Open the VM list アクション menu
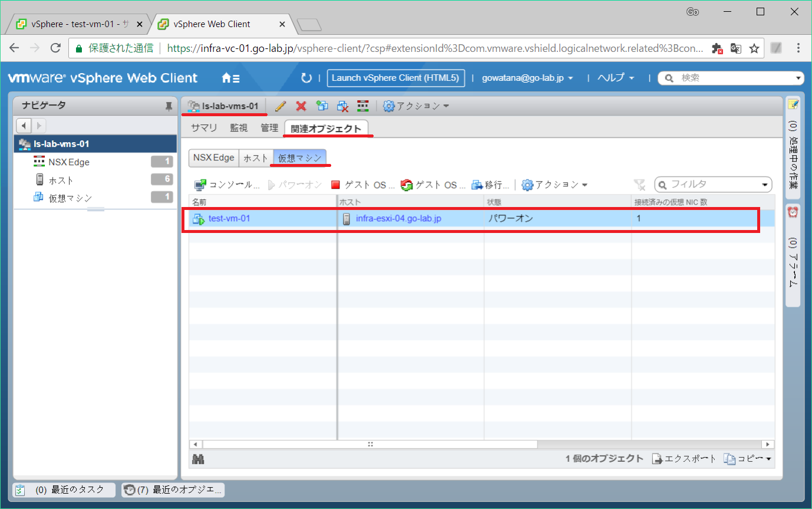This screenshot has height=509, width=812. 554,185
